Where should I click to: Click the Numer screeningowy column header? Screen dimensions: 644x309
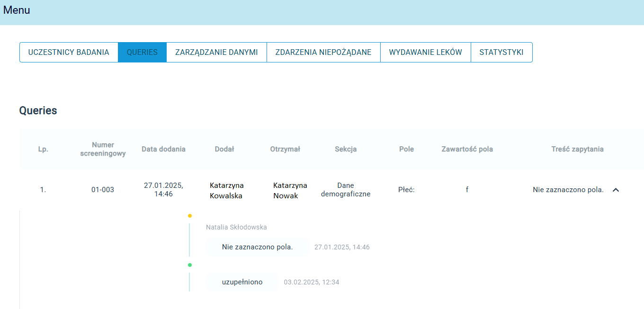103,149
